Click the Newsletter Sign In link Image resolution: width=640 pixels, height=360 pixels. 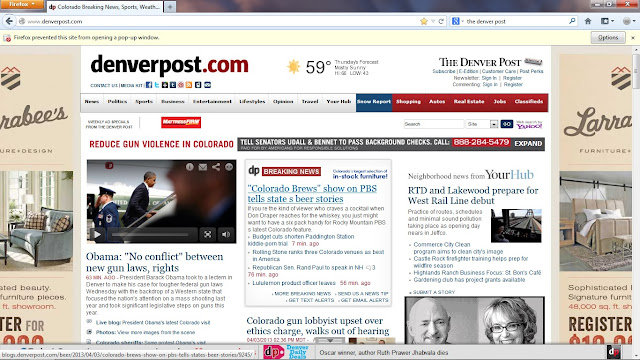coord(489,78)
